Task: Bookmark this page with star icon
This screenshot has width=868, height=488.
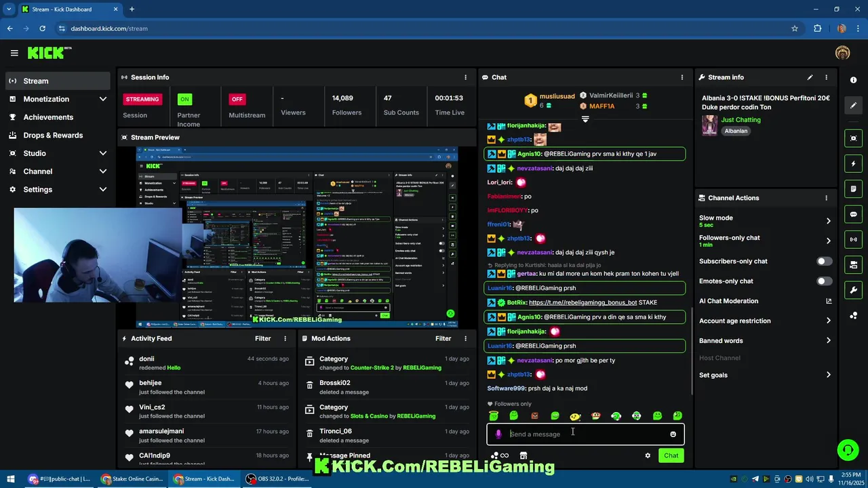Action: tap(795, 28)
